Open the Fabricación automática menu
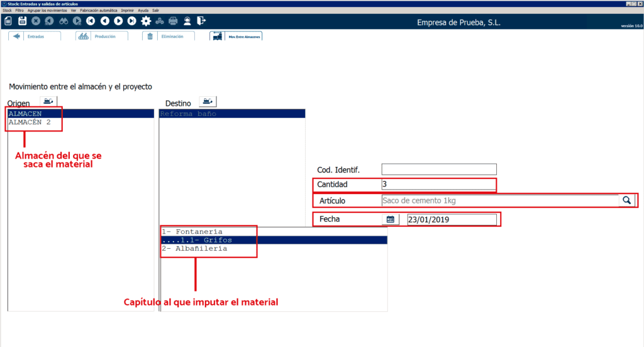 [x=98, y=11]
